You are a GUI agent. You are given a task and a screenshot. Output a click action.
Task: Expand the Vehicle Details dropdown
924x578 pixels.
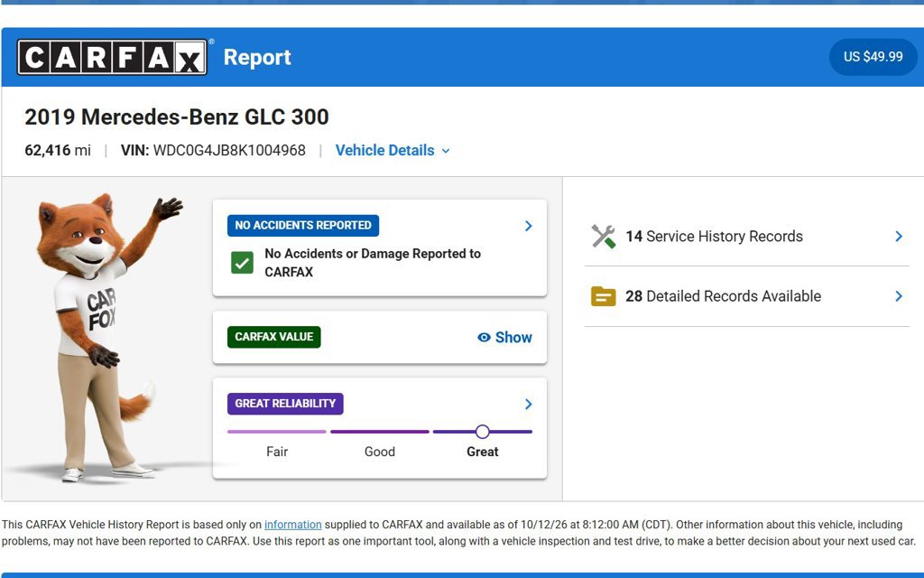pos(393,151)
